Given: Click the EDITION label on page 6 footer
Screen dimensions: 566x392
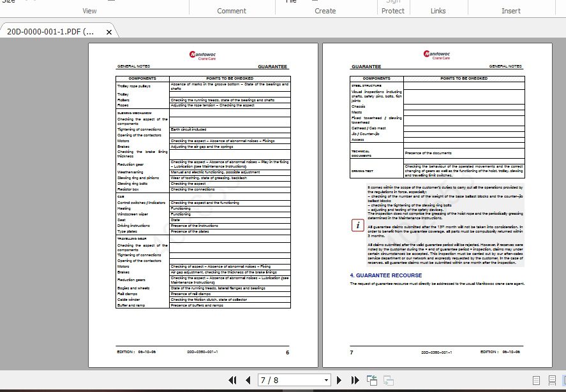Looking at the screenshot, I should pyautogui.click(x=126, y=352).
